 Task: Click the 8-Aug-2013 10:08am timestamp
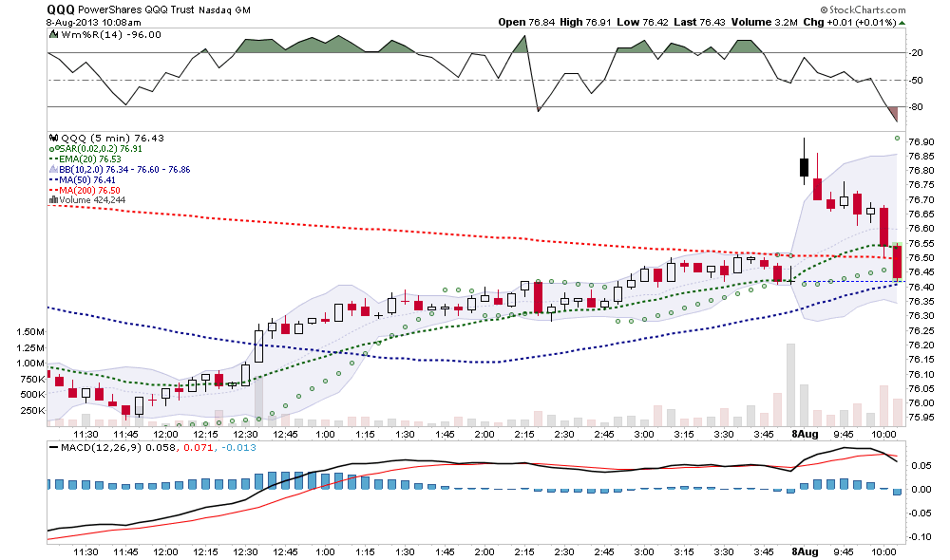pyautogui.click(x=93, y=23)
